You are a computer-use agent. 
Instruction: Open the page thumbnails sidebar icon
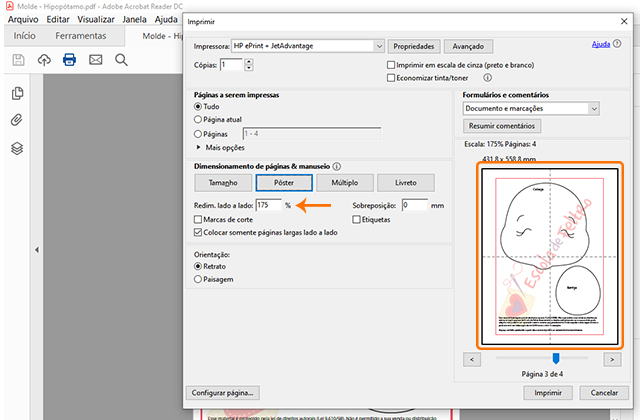[17, 94]
